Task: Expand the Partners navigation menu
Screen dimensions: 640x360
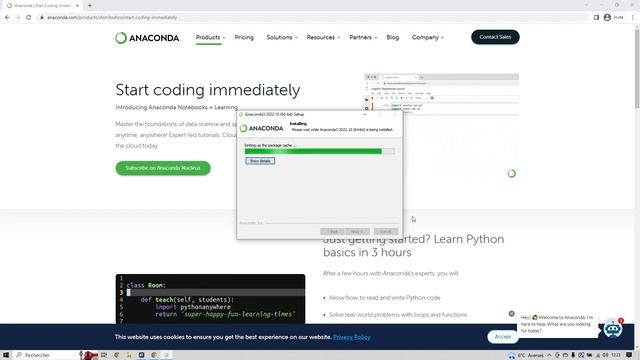Action: (x=363, y=37)
